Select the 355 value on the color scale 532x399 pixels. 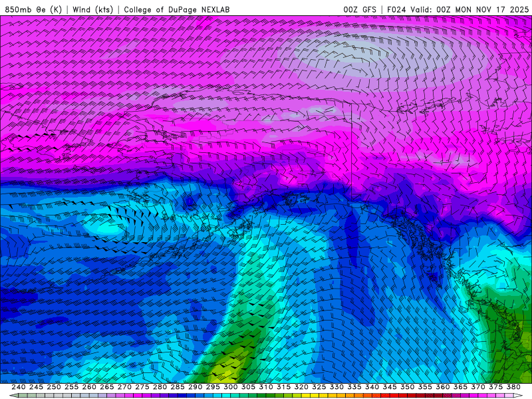click(425, 387)
